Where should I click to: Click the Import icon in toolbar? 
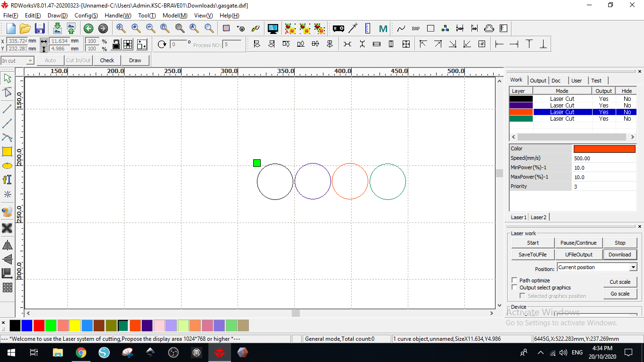tap(57, 28)
